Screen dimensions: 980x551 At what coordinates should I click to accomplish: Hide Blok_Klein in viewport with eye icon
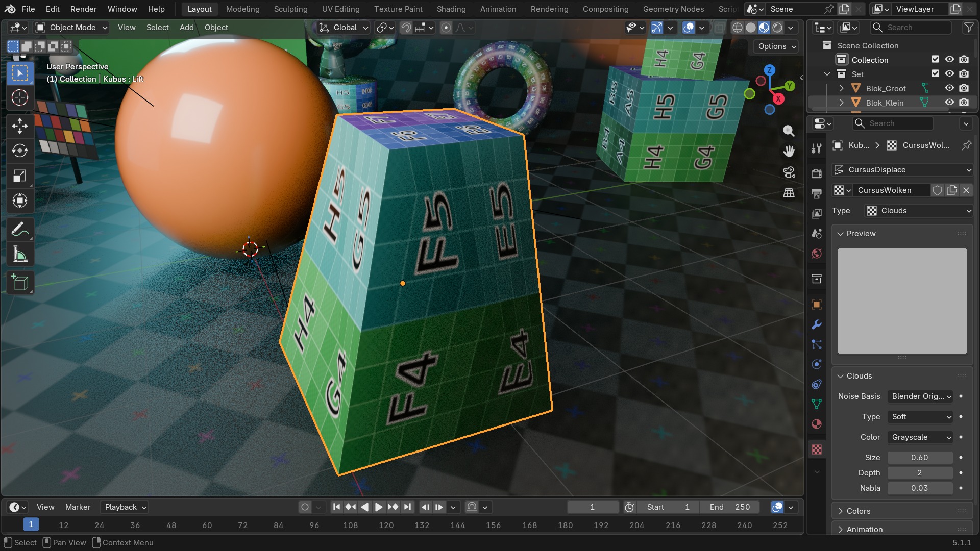pyautogui.click(x=949, y=103)
